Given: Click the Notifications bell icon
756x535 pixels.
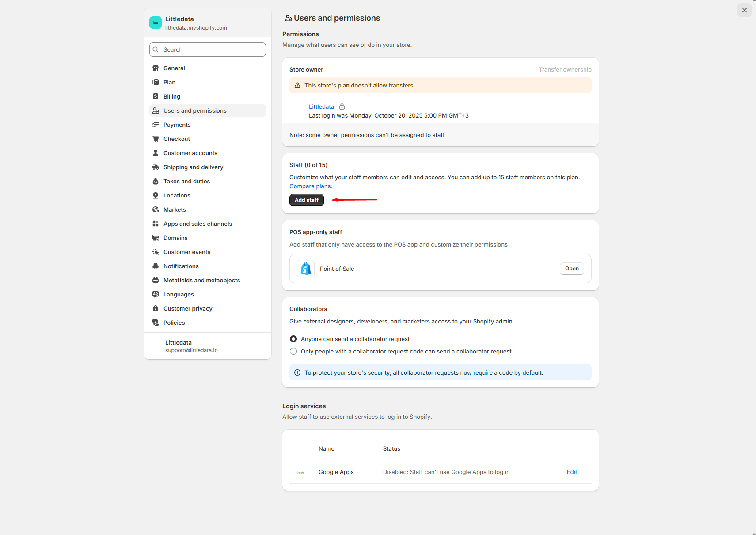Looking at the screenshot, I should click(x=156, y=266).
